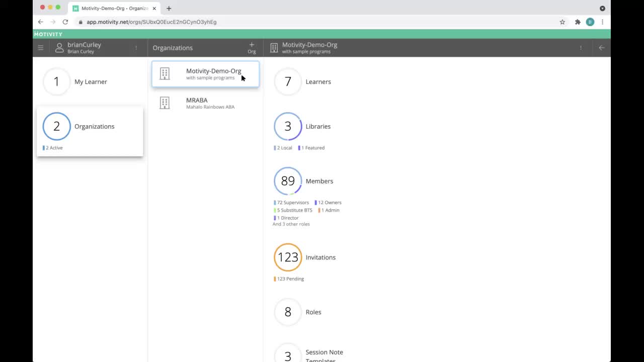Click the site lock icon in address bar

click(x=80, y=22)
